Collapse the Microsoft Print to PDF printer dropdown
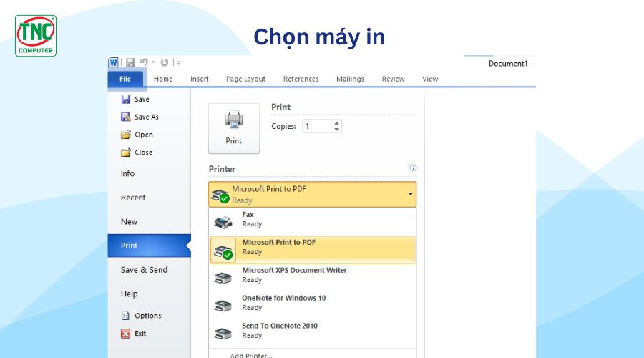The height and width of the screenshot is (358, 644). [x=312, y=195]
